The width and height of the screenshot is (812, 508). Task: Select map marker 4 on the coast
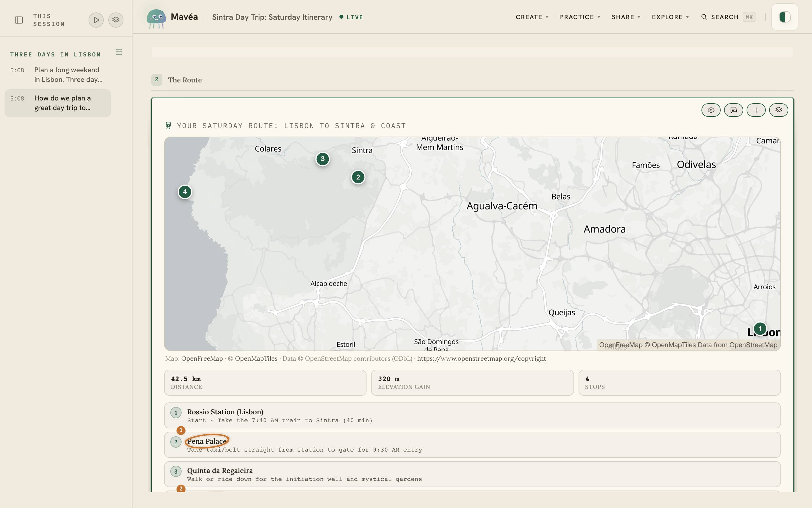(185, 192)
